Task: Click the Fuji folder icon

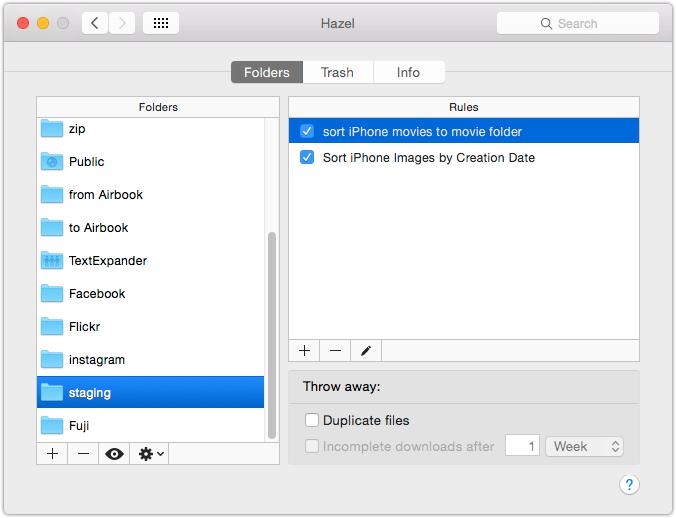Action: [52, 425]
